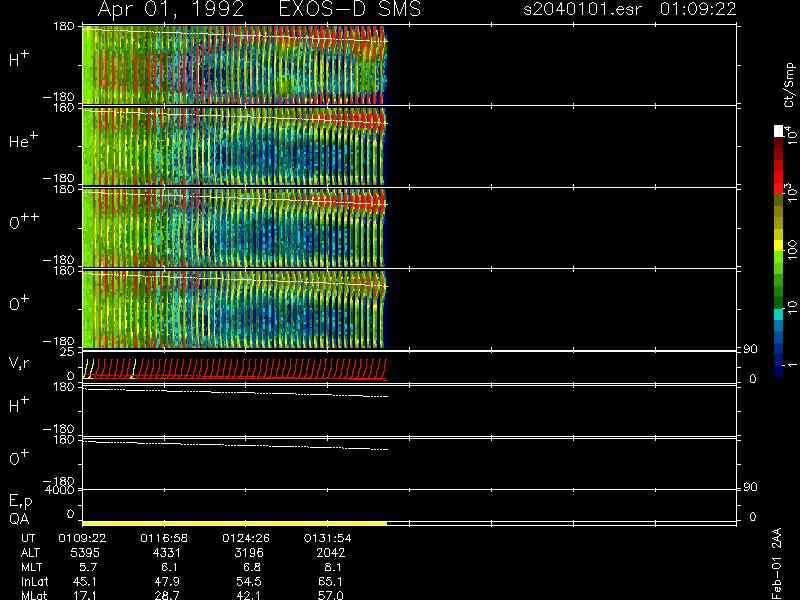Click the altitude value '5395'
Image resolution: width=800 pixels, height=600 pixels.
pos(85,553)
